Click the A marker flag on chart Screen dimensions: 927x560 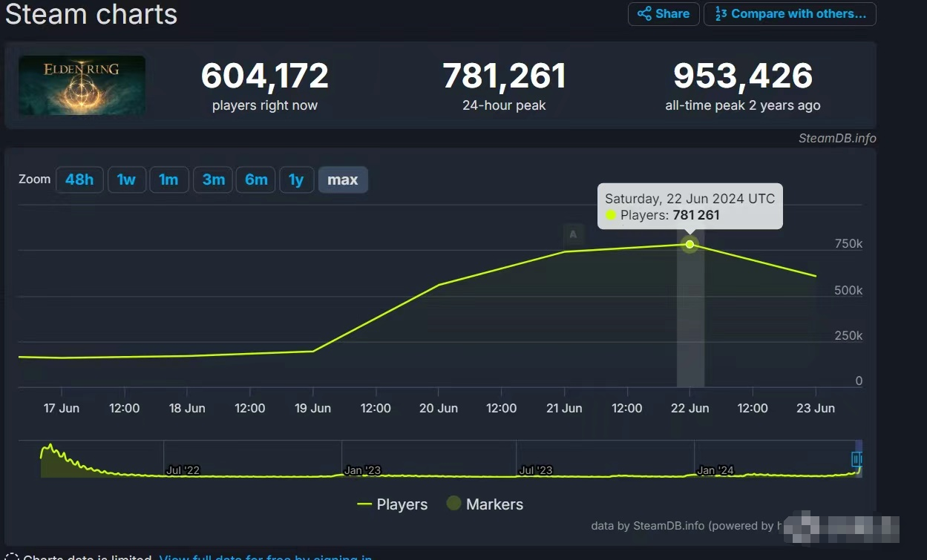(572, 234)
